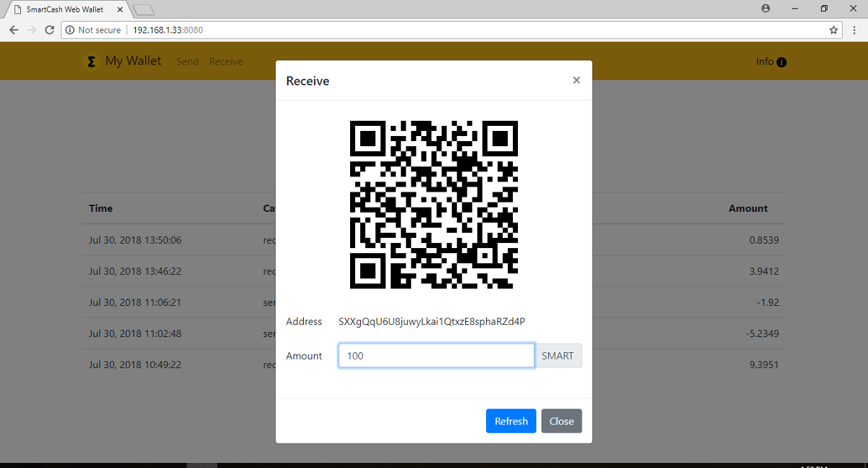
Task: Click the SMART currency label
Action: (558, 356)
